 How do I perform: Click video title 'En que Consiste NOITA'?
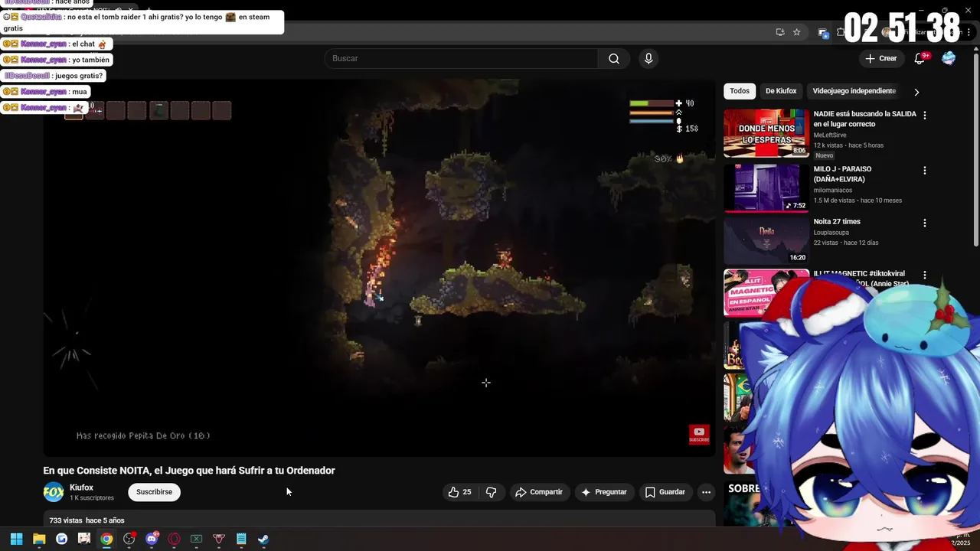point(189,471)
